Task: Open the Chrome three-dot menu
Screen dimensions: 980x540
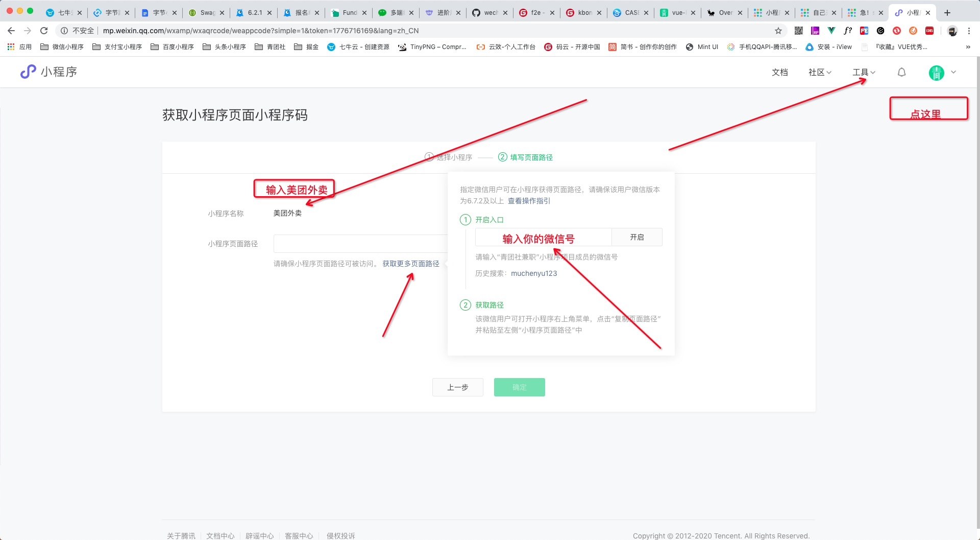Action: (x=969, y=31)
